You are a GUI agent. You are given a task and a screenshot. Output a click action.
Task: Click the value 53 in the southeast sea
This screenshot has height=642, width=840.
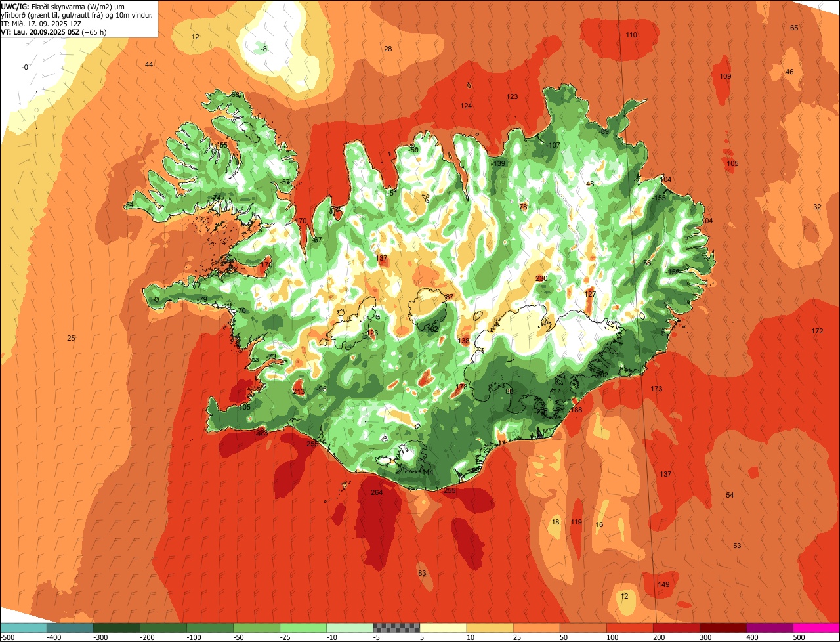pyautogui.click(x=737, y=546)
